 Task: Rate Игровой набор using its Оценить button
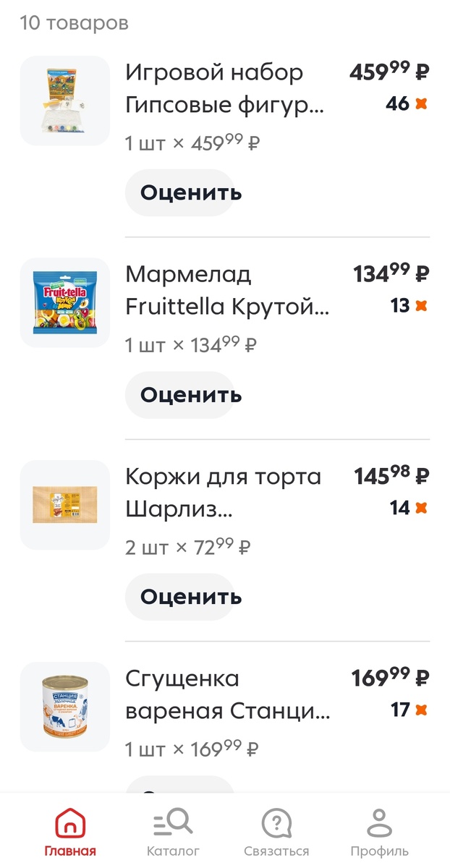[x=182, y=192]
